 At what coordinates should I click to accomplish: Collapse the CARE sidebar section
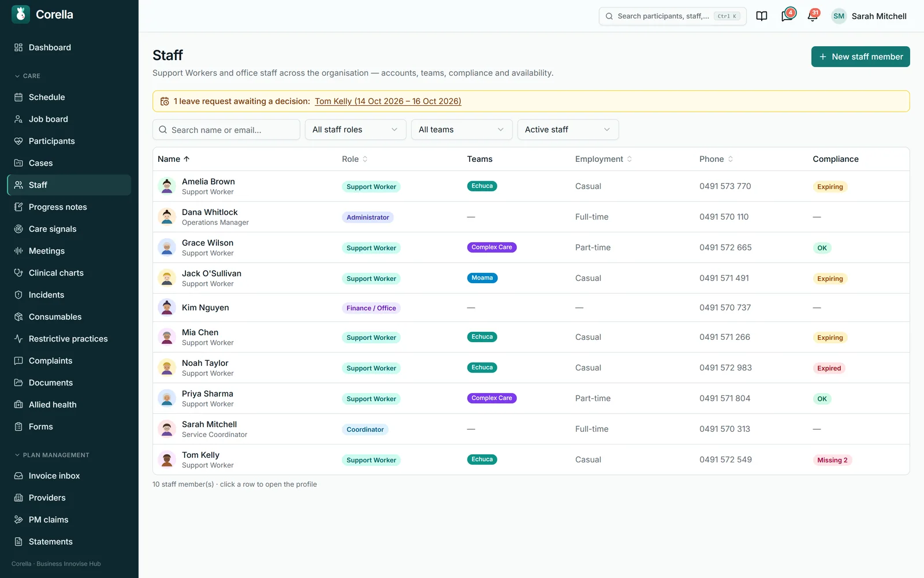[x=28, y=76]
